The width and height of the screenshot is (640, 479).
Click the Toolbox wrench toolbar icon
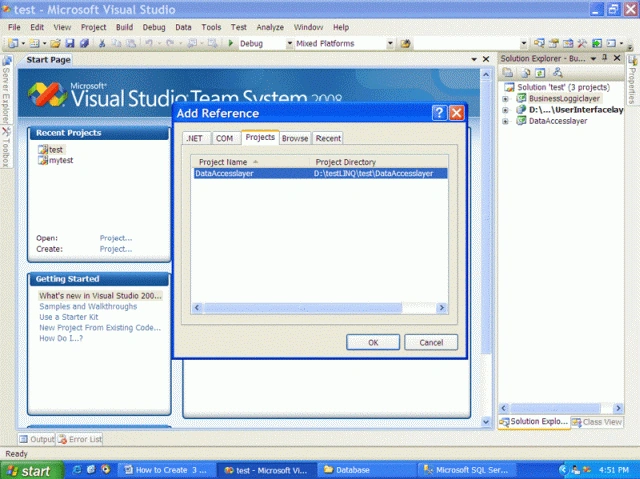pyautogui.click(x=582, y=43)
